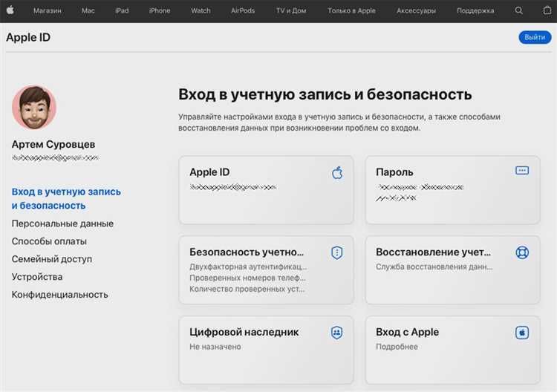This screenshot has width=557, height=392.
Task: Click Двухфакторная аутентификац... text line
Action: [248, 267]
